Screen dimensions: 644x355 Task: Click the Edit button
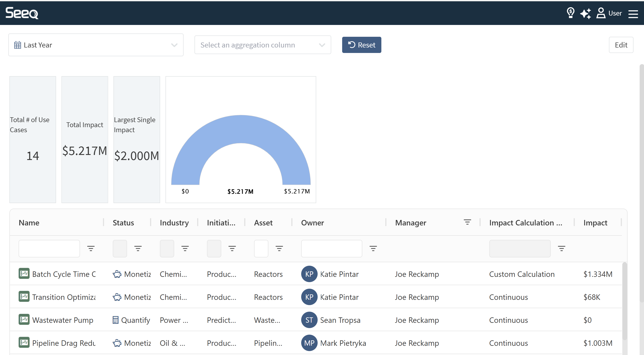point(621,45)
